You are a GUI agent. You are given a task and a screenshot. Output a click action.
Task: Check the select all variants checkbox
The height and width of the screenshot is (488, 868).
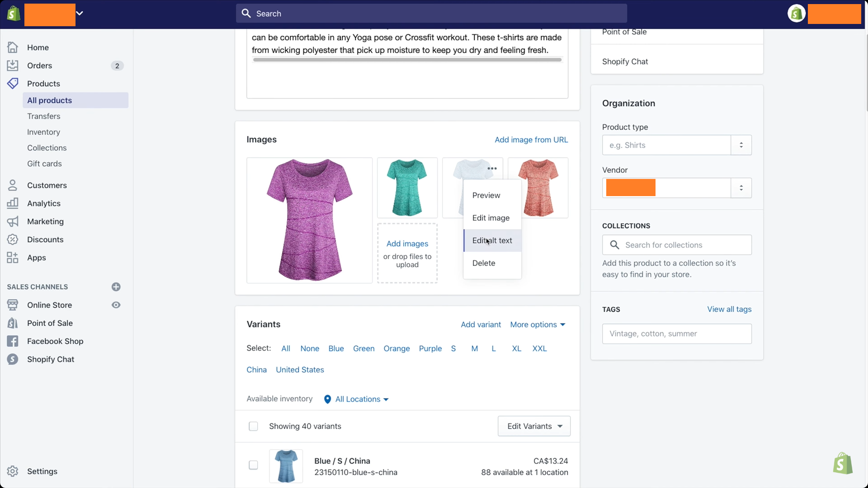point(253,426)
